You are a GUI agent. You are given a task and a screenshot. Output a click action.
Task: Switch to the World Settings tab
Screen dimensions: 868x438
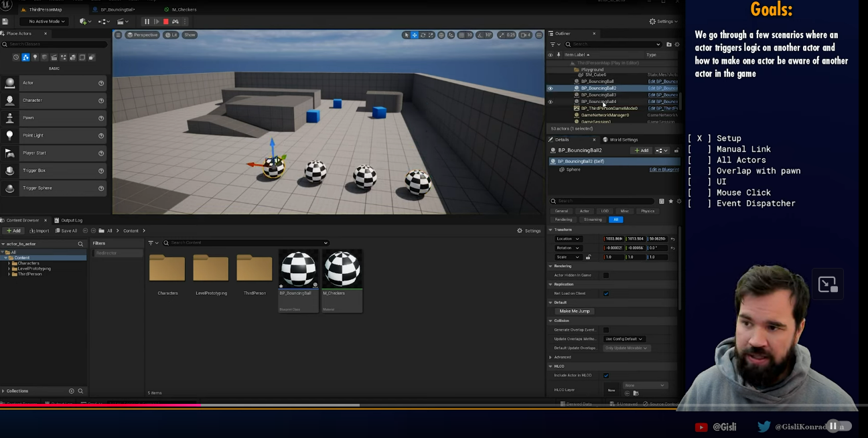[623, 140]
